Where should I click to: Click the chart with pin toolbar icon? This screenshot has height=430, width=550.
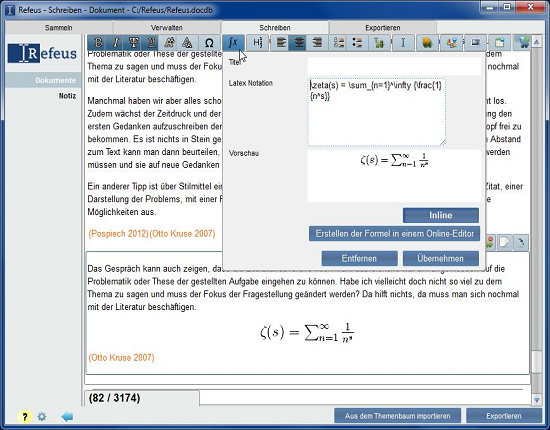point(451,43)
